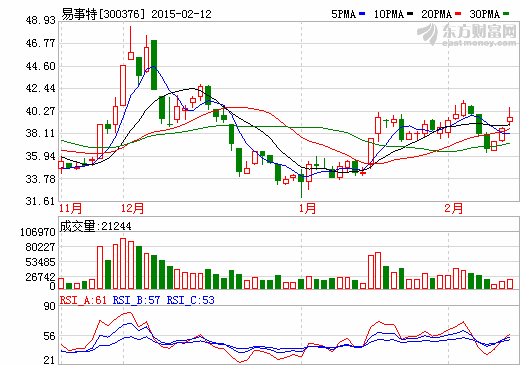Click the 30PMA legend label
The image size is (520, 365).
[x=484, y=14]
